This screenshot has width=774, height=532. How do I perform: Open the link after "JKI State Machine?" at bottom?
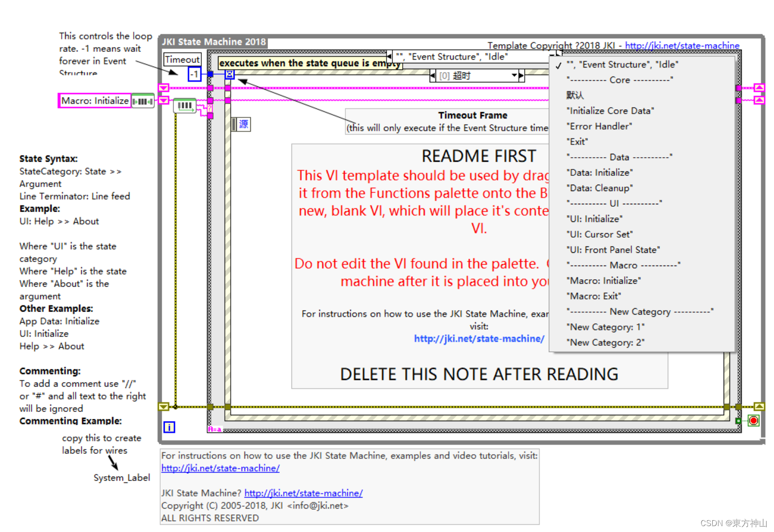tap(303, 493)
